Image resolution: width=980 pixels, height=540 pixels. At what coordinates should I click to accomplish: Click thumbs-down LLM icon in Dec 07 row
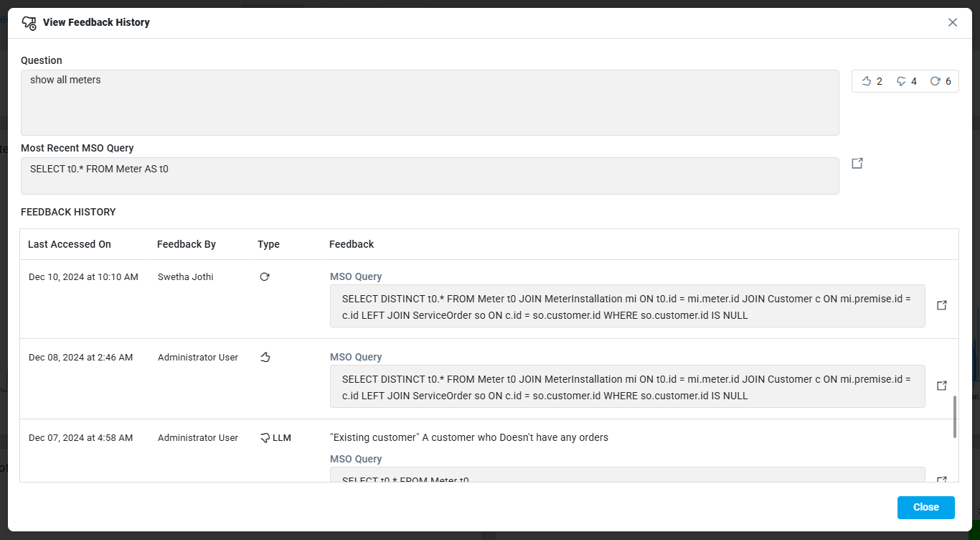(265, 437)
